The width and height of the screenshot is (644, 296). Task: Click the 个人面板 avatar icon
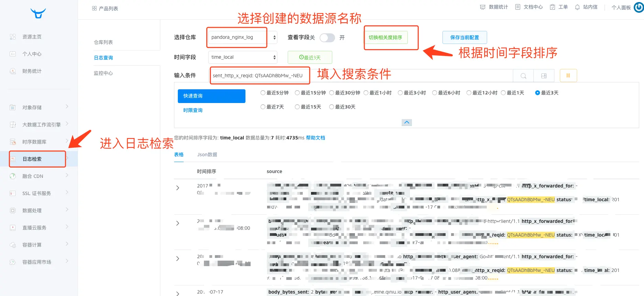[639, 7]
